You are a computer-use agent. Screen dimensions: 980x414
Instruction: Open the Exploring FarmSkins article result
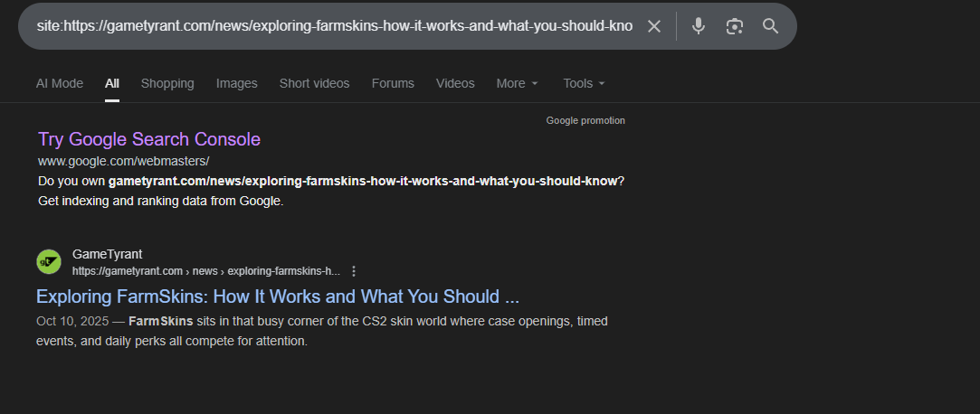pos(278,296)
